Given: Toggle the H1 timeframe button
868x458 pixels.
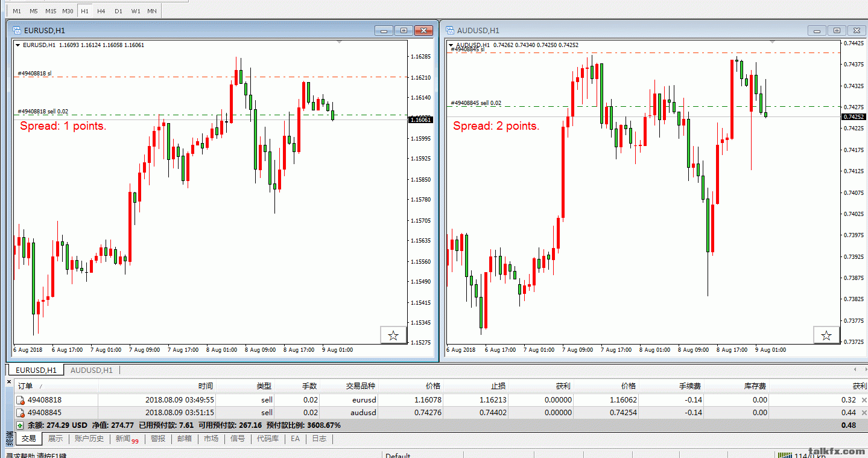Looking at the screenshot, I should point(84,11).
